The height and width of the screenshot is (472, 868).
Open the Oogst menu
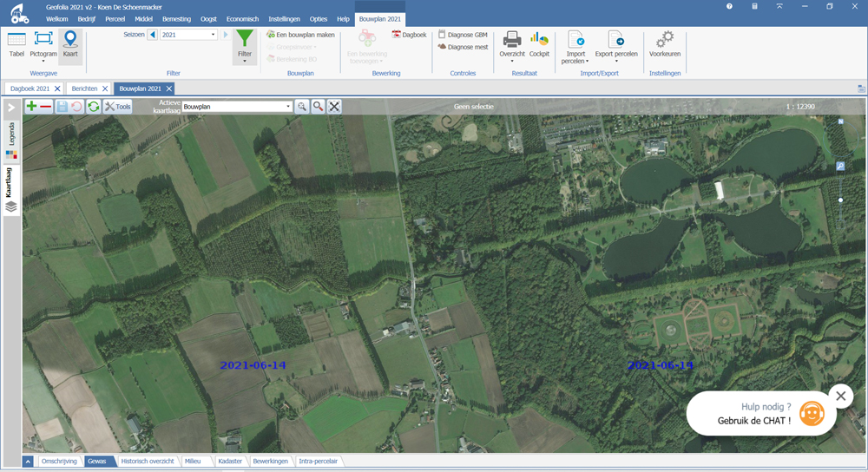[x=208, y=19]
